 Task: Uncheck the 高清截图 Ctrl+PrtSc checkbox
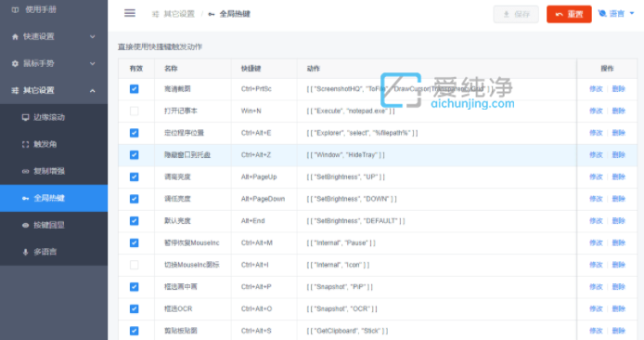135,89
